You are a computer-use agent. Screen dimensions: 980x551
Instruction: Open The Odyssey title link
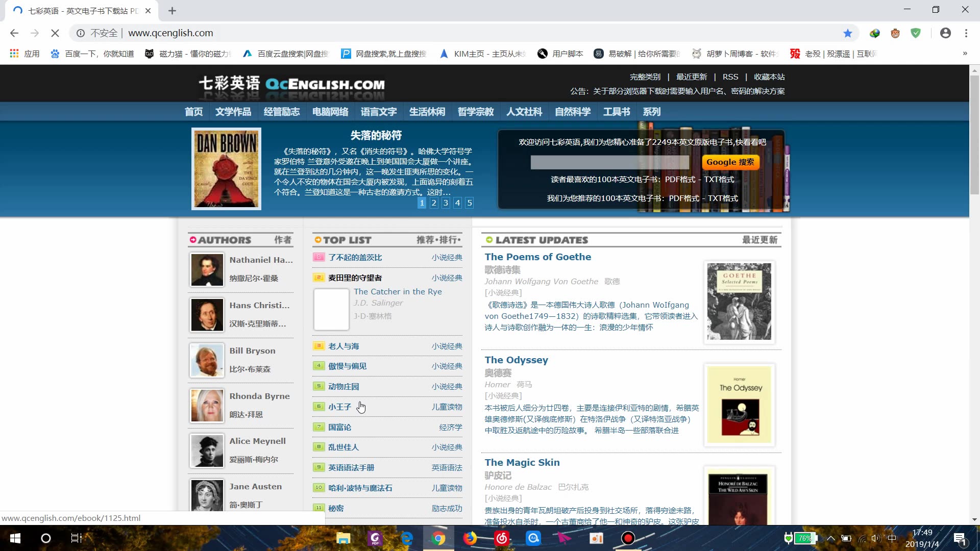516,360
